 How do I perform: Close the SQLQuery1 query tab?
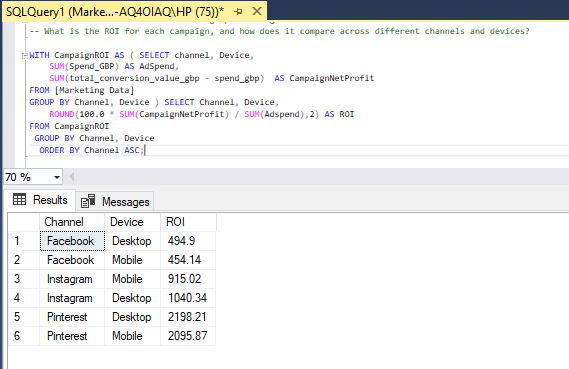pos(257,11)
